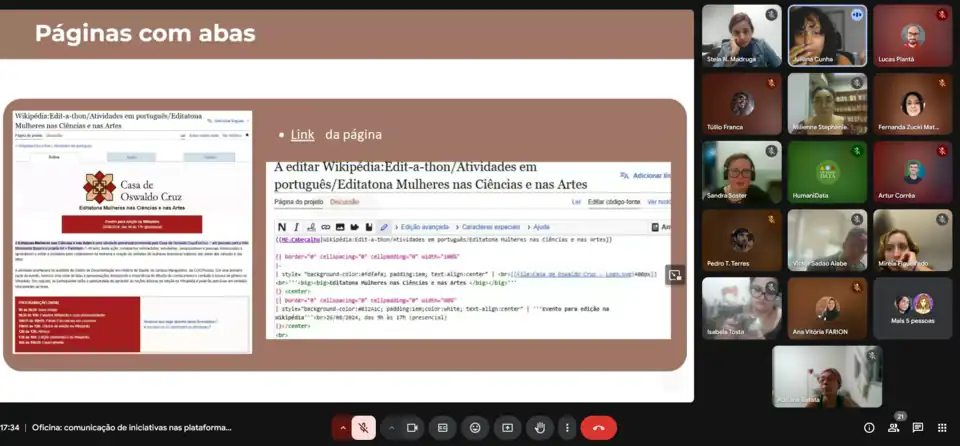Unmute the microphone
The image size is (960, 446).
[364, 428]
